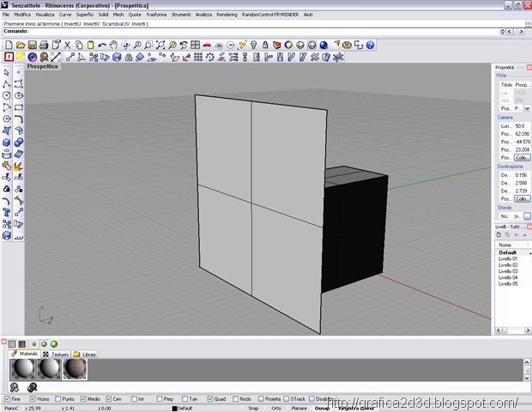Click the new layer icon in Livelli panel
Image resolution: width=532 pixels, height=412 pixels.
point(500,234)
